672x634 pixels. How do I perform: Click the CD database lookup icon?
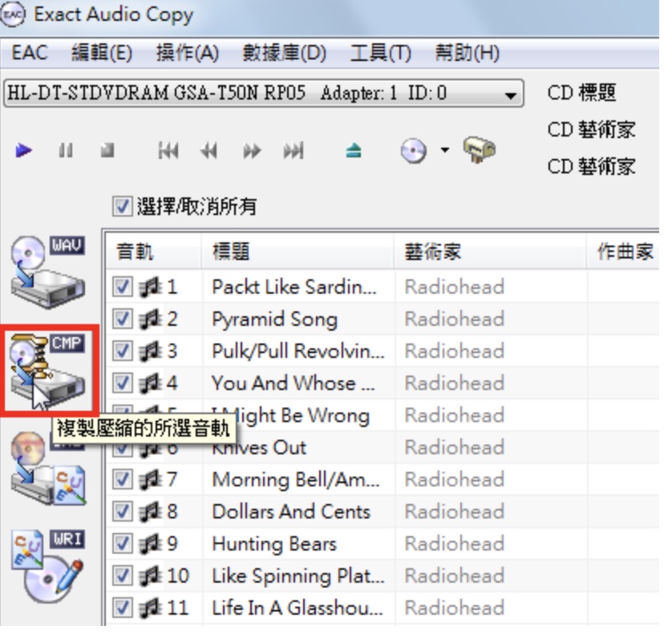click(x=414, y=151)
